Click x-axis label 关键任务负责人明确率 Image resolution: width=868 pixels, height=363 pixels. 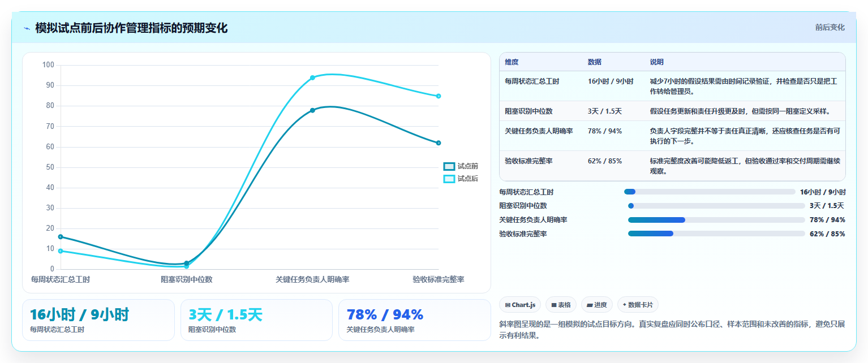[x=312, y=279]
